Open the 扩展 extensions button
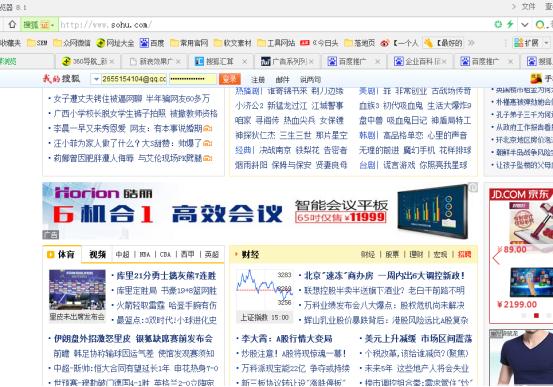The width and height of the screenshot is (553, 387). pyautogui.click(x=527, y=43)
